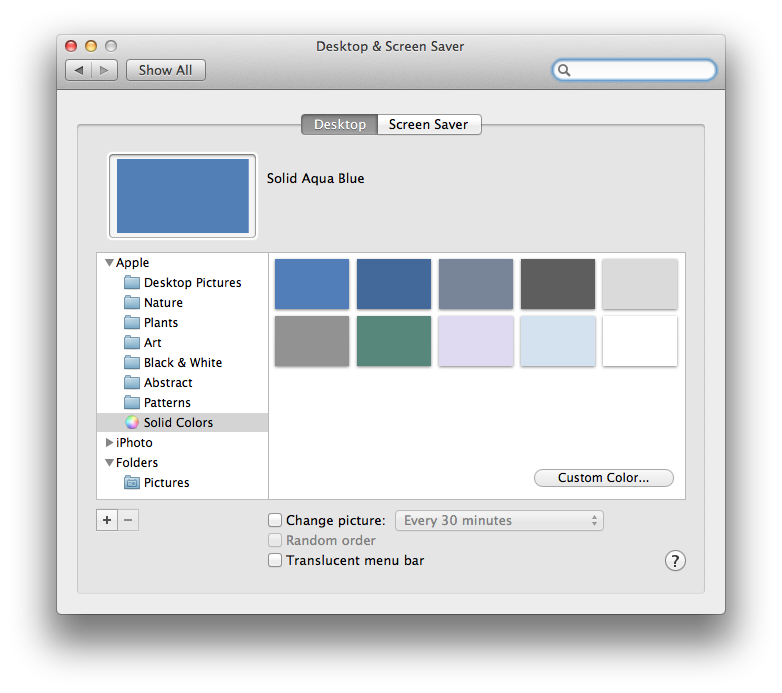
Task: Collapse the Apple group triangle
Action: coord(109,262)
